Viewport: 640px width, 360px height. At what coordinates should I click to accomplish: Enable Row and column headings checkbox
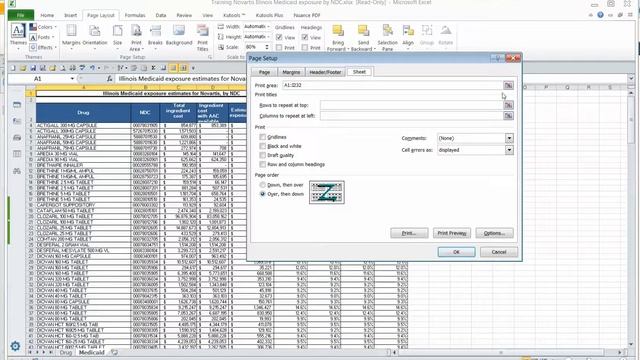pos(262,164)
